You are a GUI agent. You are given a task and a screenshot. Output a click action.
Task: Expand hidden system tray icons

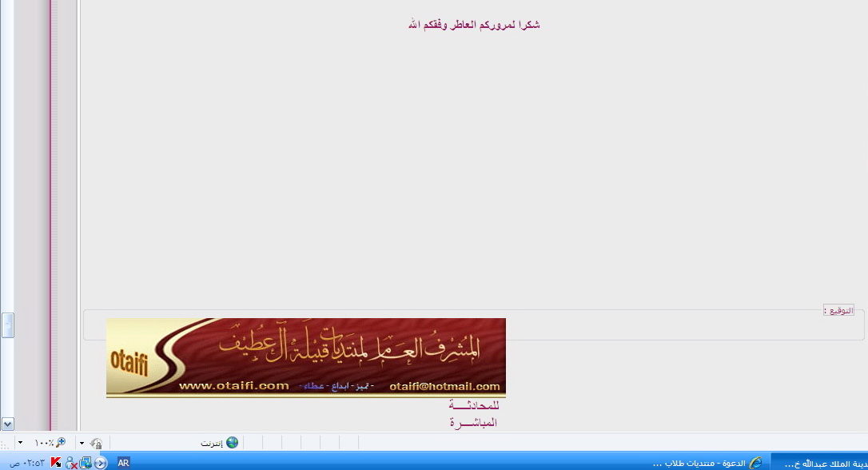[x=101, y=463]
